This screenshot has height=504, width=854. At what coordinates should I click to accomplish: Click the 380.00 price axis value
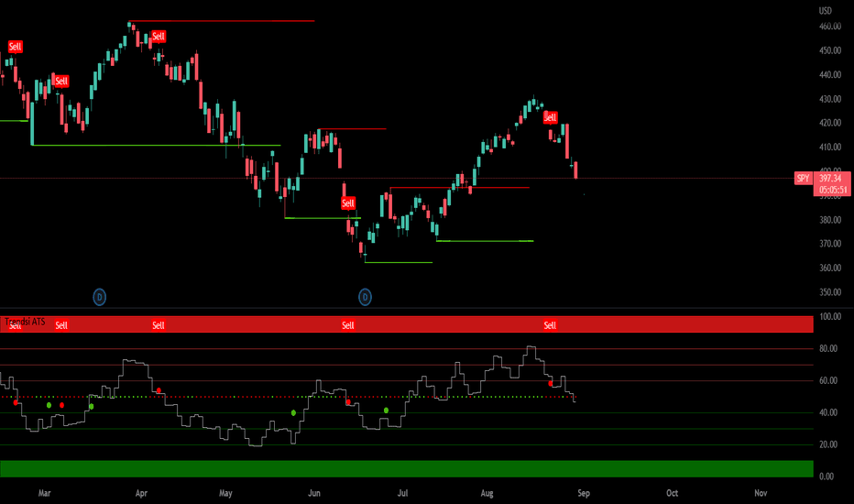tap(830, 220)
